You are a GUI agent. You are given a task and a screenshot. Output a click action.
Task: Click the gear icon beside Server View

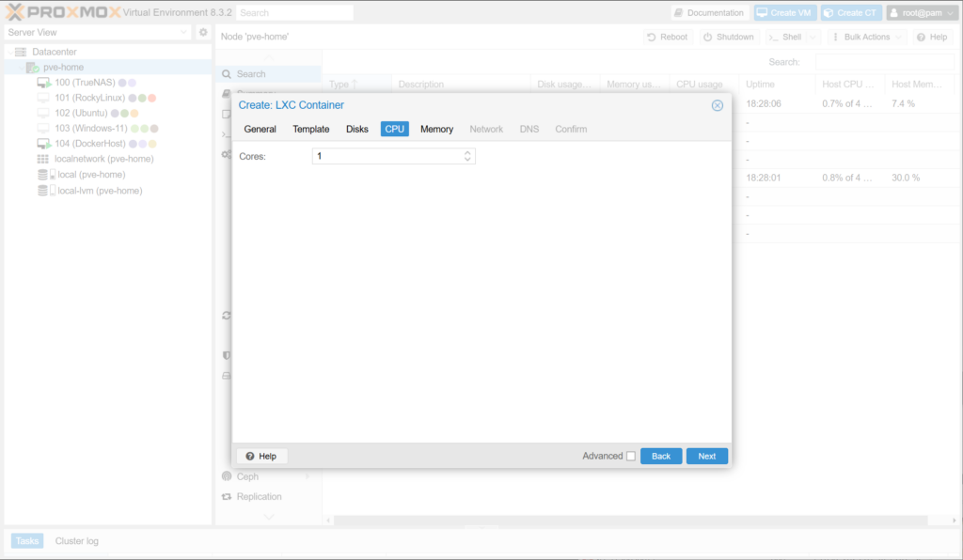click(202, 32)
